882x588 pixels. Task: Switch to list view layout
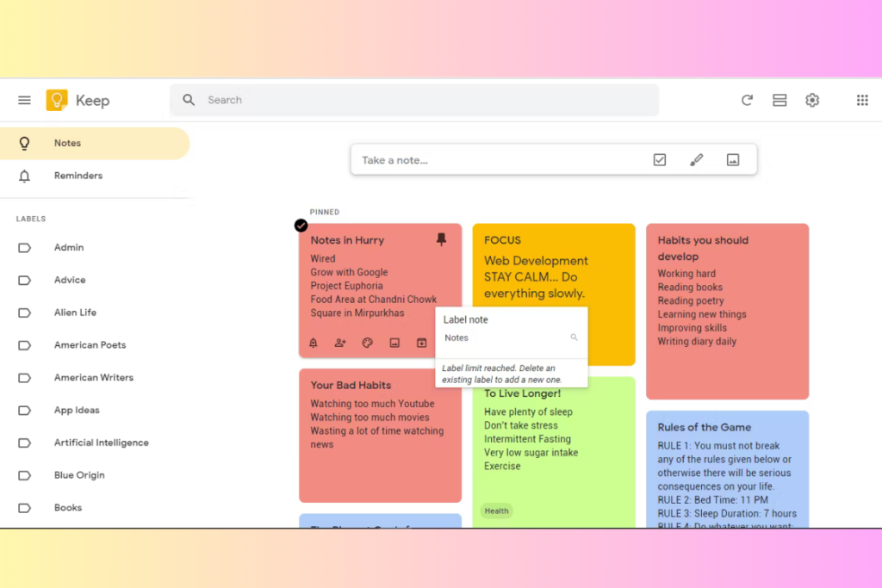point(780,100)
